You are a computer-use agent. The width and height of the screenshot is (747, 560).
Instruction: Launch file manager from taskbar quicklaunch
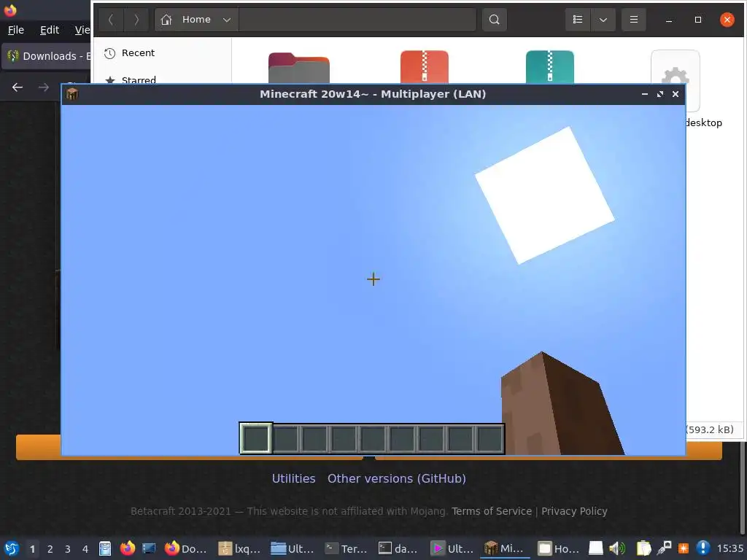pyautogui.click(x=105, y=548)
